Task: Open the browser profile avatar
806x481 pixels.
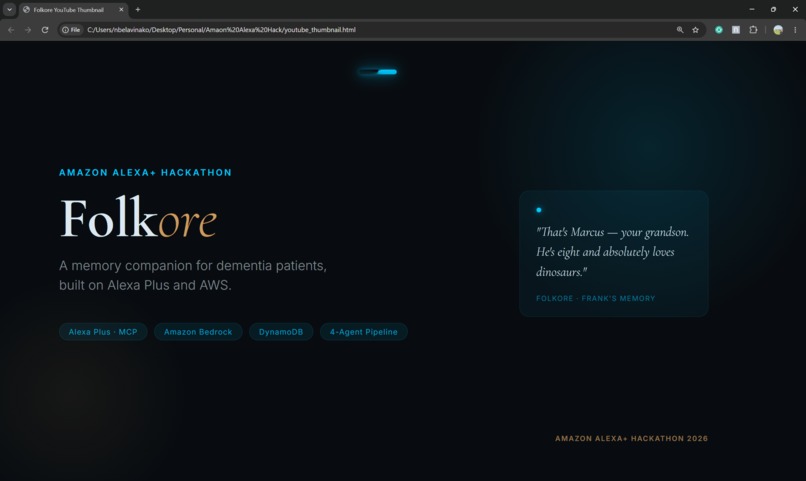Action: (x=778, y=30)
